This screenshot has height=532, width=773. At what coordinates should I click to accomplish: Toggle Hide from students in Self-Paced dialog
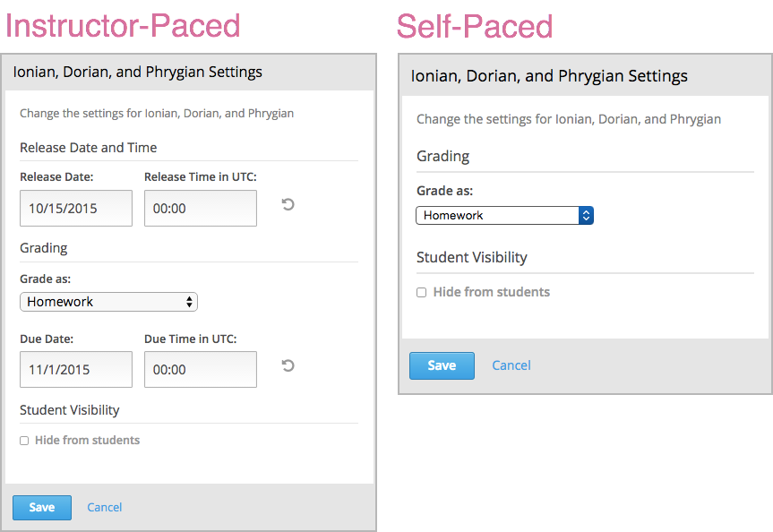pyautogui.click(x=422, y=293)
